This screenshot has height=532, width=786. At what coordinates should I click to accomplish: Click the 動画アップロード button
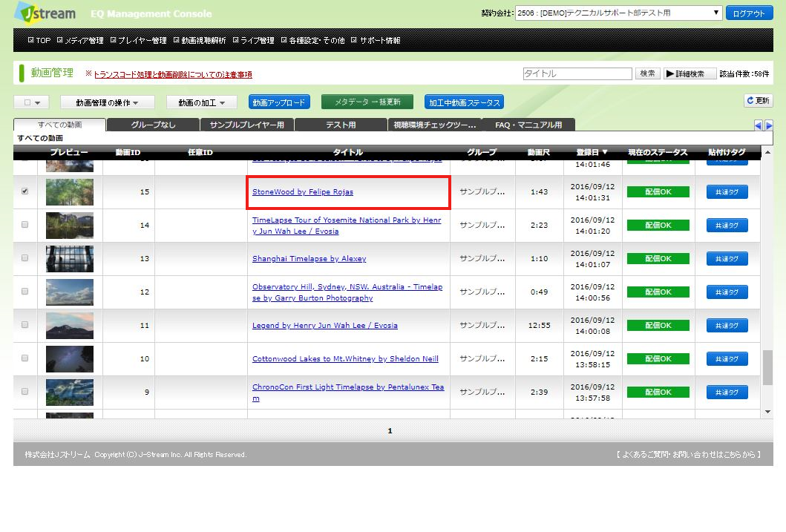[x=279, y=102]
